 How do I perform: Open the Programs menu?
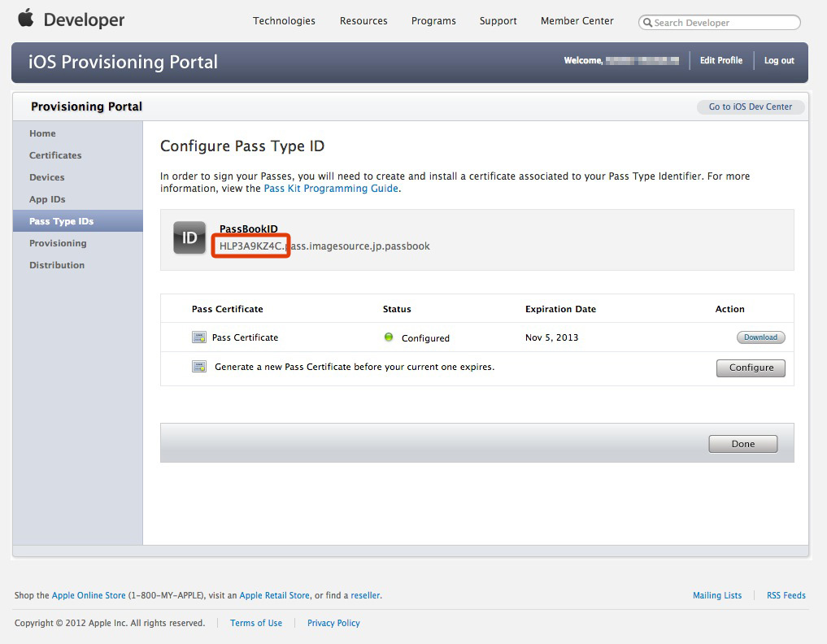click(x=433, y=21)
